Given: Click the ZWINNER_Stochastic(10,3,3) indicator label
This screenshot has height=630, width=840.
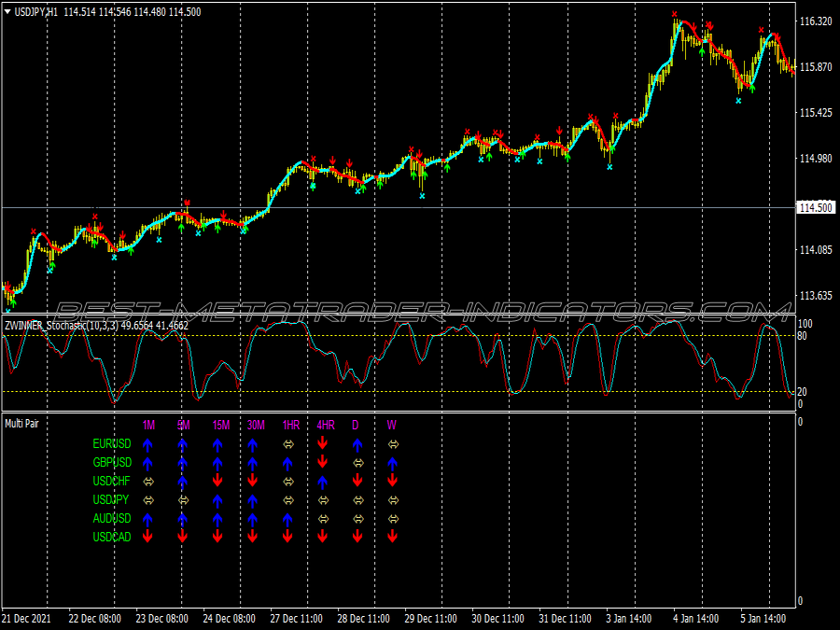Looking at the screenshot, I should [x=61, y=326].
